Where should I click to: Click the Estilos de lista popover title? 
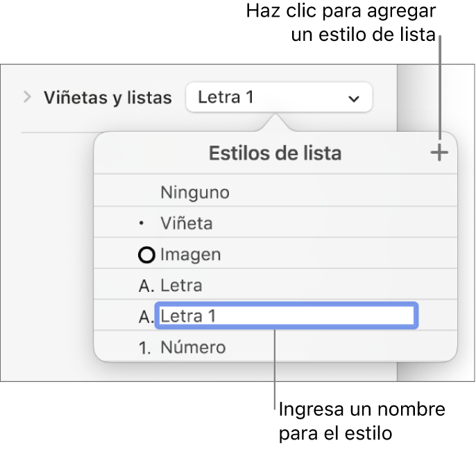point(275,154)
